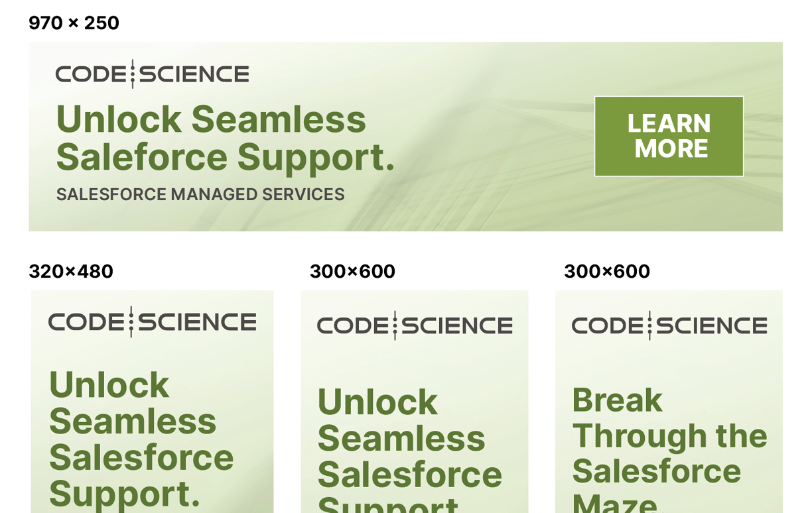Open the 970 × 250 banner ad thumbnail

(x=405, y=137)
